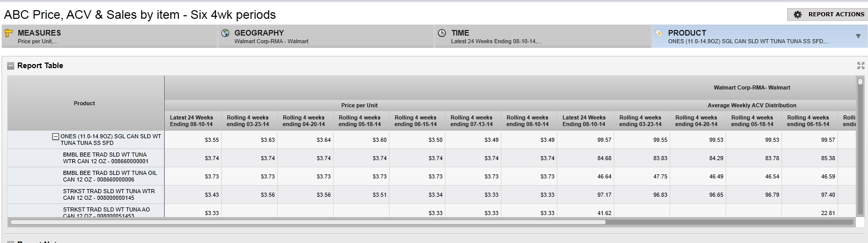The width and height of the screenshot is (868, 243).
Task: Select the STRKST TRAD TUNA WTR CAN row
Action: coord(109,195)
